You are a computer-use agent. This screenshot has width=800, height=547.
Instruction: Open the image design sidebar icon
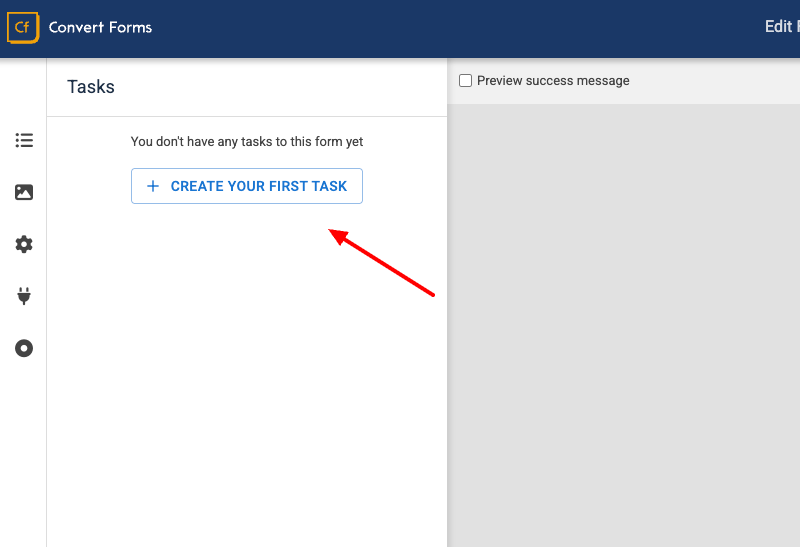click(x=24, y=192)
